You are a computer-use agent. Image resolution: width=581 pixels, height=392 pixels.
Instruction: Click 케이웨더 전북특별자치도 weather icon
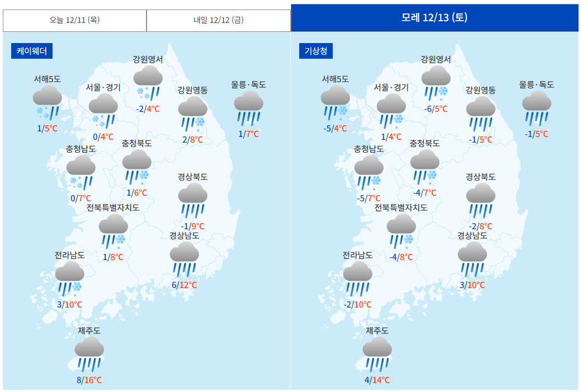[114, 232]
